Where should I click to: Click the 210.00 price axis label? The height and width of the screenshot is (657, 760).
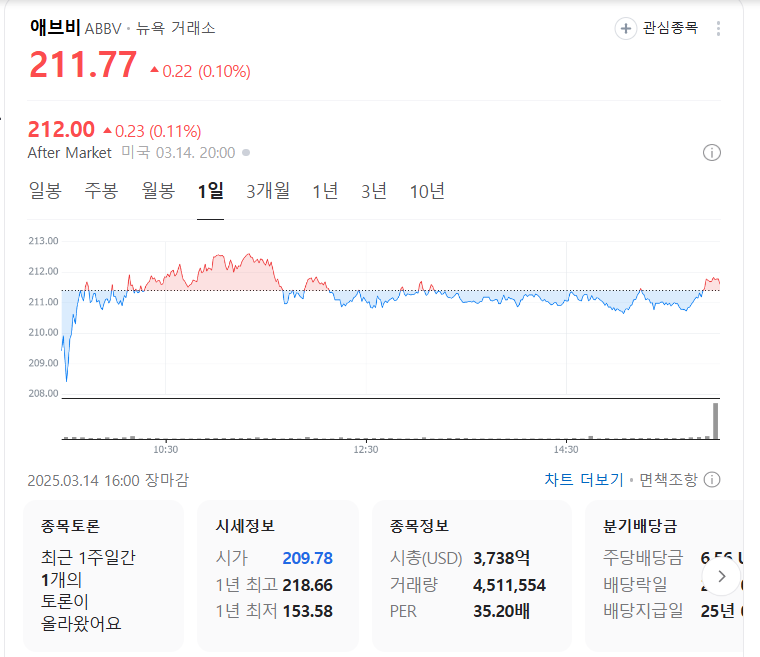tap(43, 333)
